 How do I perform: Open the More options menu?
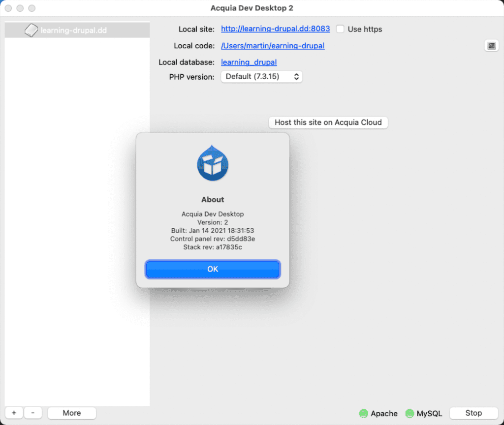point(71,413)
